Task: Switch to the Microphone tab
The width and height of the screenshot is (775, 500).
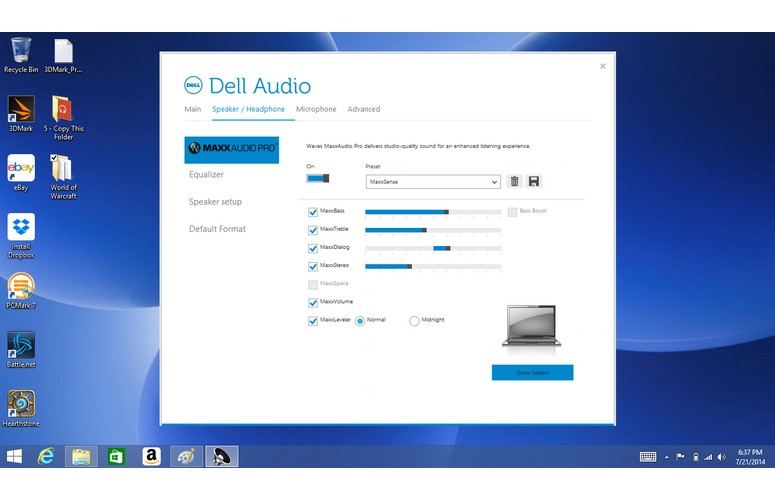Action: click(316, 109)
